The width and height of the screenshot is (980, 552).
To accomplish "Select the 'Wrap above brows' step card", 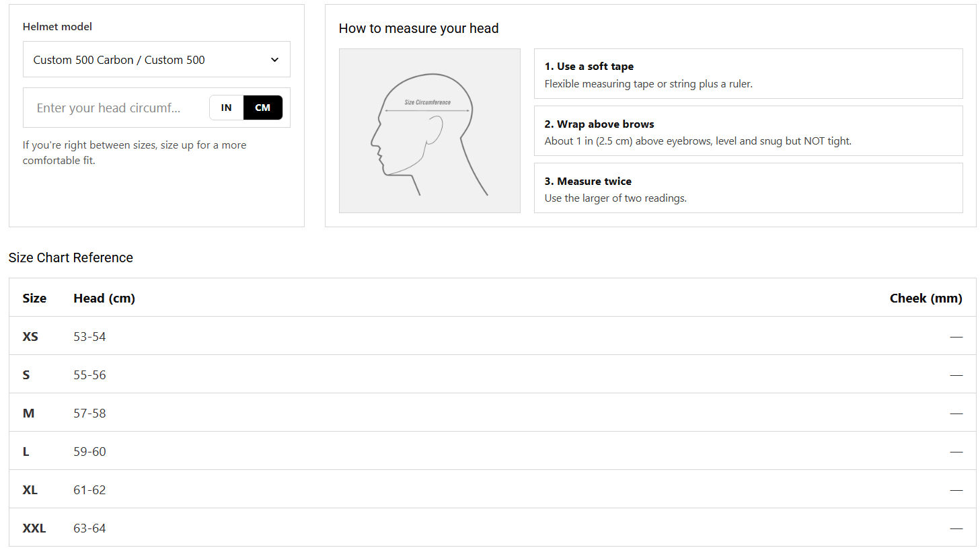I will coord(748,131).
